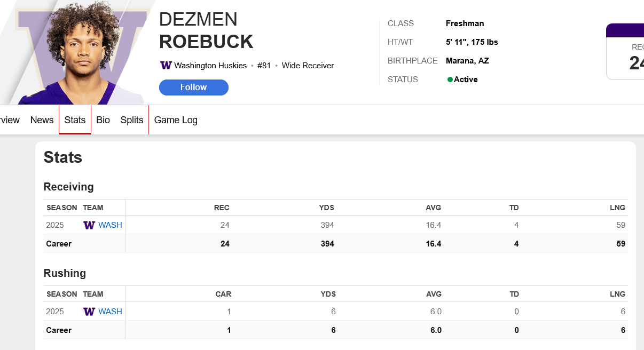Click the Washington Huskies logo beside team name
Image resolution: width=644 pixels, height=350 pixels.
[x=166, y=66]
